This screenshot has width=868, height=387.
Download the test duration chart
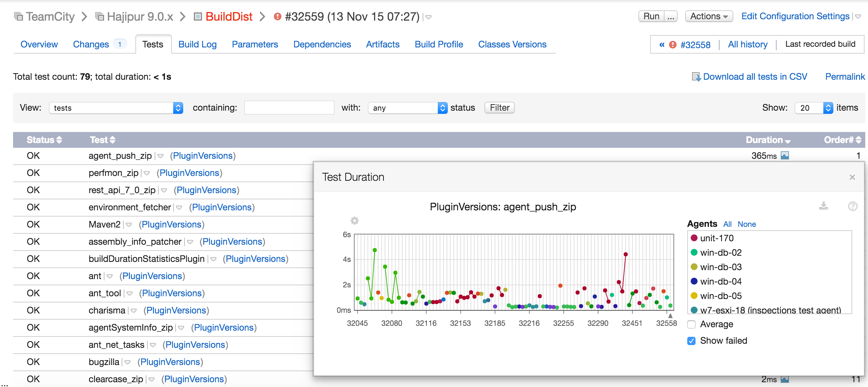823,206
